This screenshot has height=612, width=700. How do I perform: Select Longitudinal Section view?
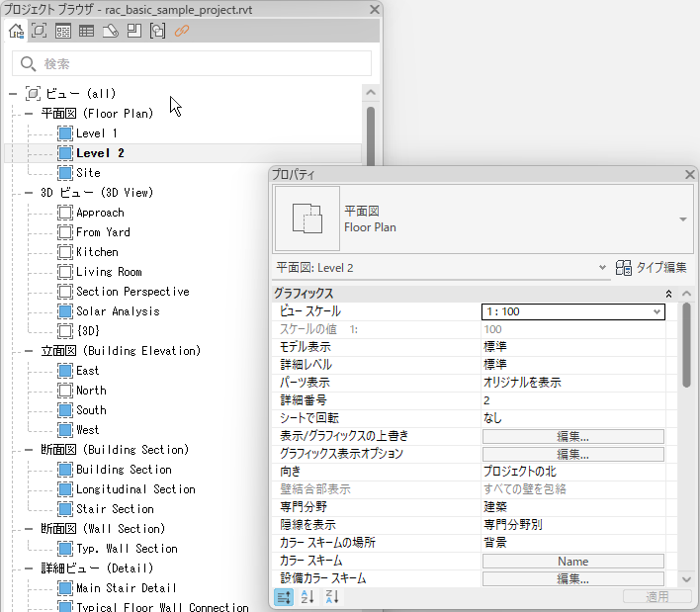pos(135,489)
